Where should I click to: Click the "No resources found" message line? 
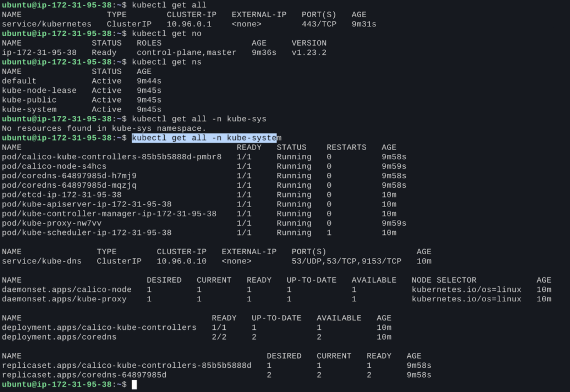(104, 128)
